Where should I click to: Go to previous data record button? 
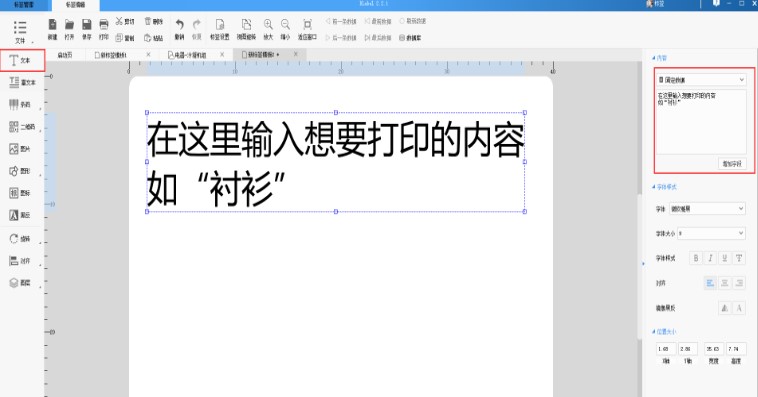(x=341, y=21)
